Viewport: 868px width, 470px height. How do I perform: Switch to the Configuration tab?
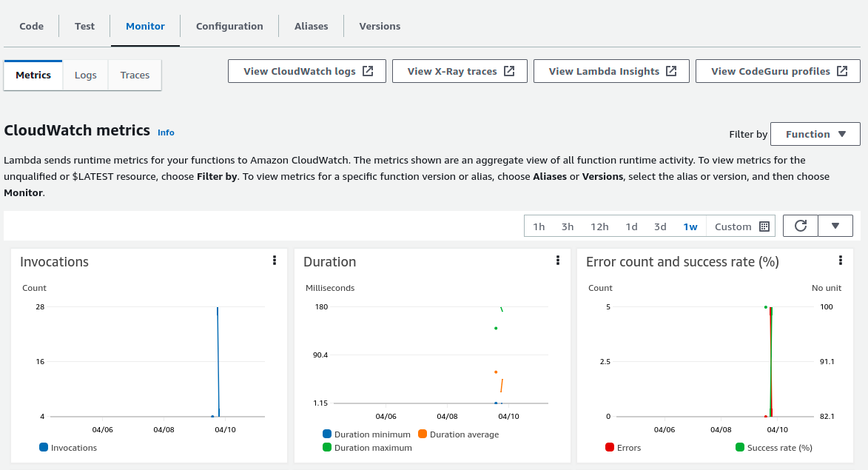[x=229, y=26]
